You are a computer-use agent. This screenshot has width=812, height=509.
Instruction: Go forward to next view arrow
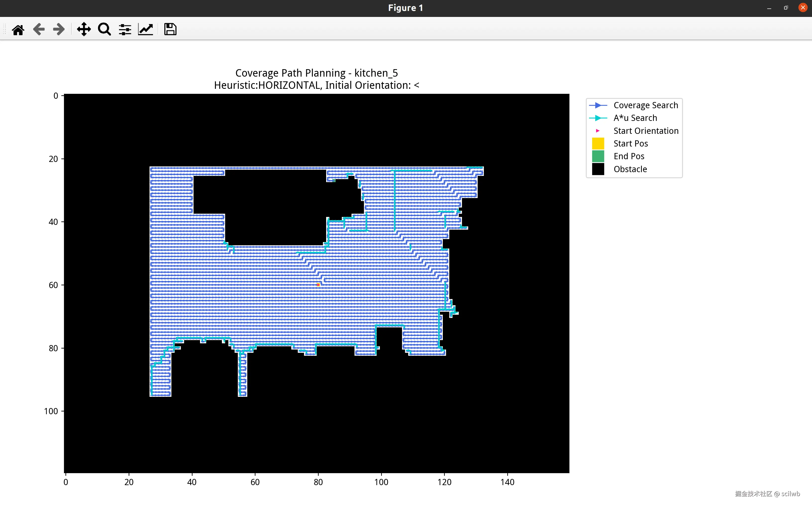click(59, 29)
